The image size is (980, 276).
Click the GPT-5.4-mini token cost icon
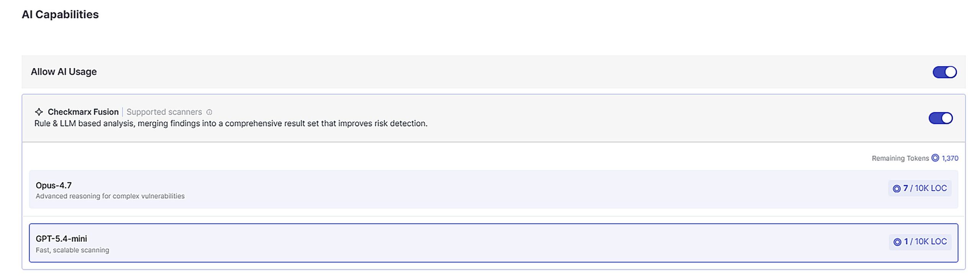897,242
